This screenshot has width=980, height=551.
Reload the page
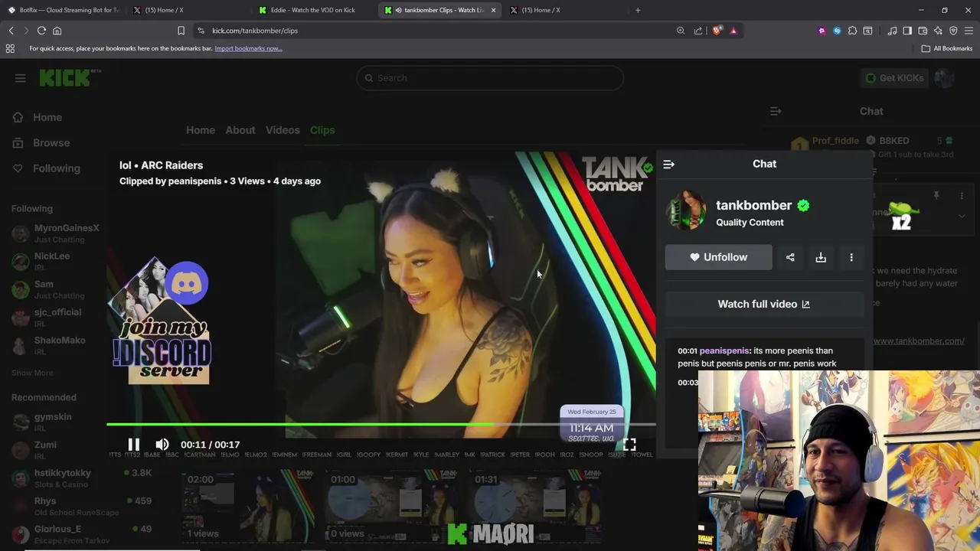tap(41, 31)
